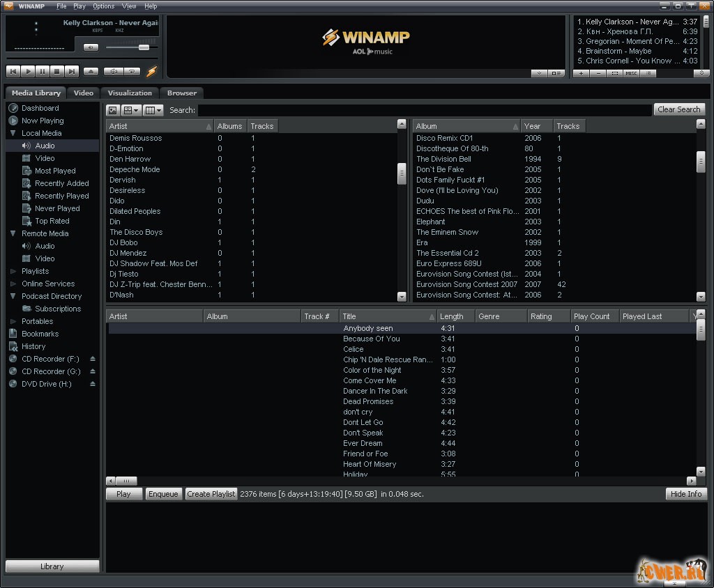
Task: Expand the Playlists tree node
Action: tap(13, 271)
